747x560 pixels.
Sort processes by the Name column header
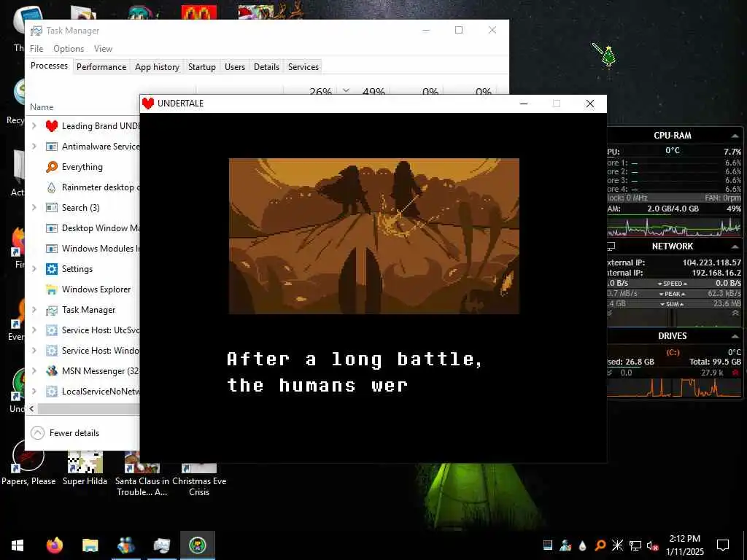click(42, 107)
